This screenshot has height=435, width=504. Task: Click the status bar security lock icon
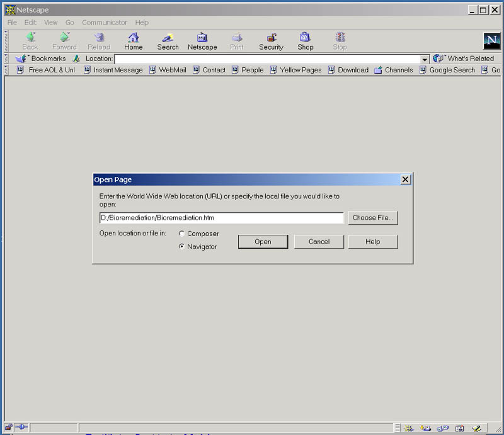tap(9, 427)
